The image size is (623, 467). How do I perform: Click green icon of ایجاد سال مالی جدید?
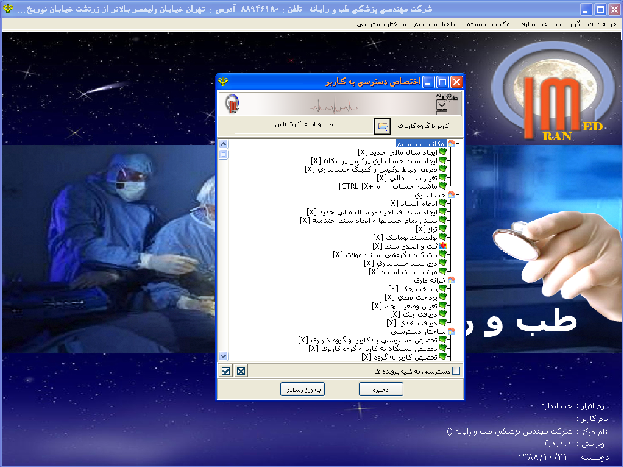(443, 152)
